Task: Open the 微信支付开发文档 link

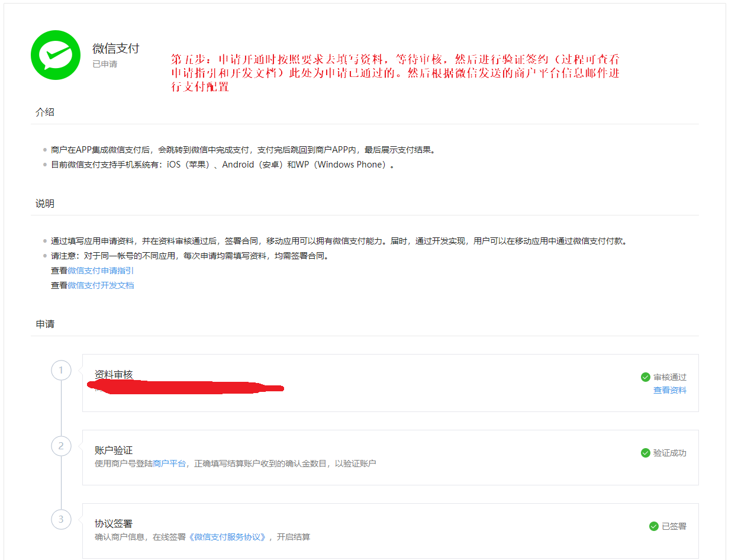Action: [x=101, y=285]
